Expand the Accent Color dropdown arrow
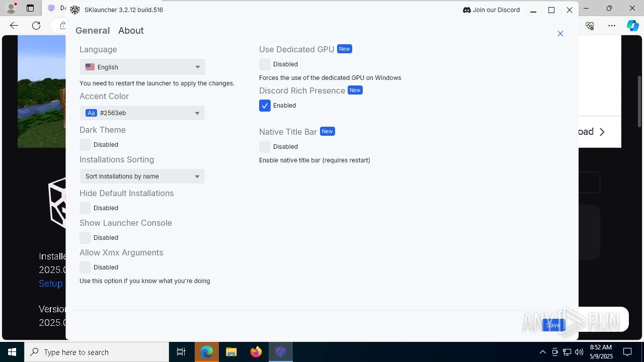 pyautogui.click(x=197, y=113)
